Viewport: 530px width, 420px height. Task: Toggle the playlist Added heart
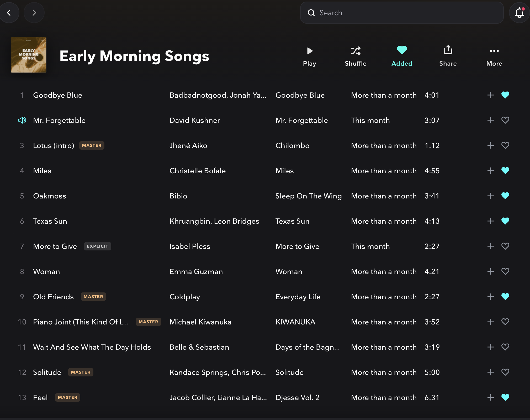tap(402, 56)
